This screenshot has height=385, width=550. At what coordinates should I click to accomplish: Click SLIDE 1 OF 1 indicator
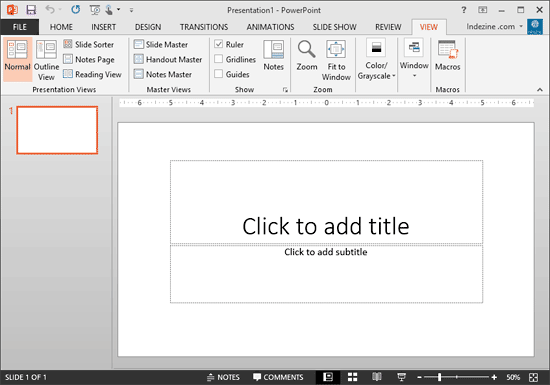point(26,377)
